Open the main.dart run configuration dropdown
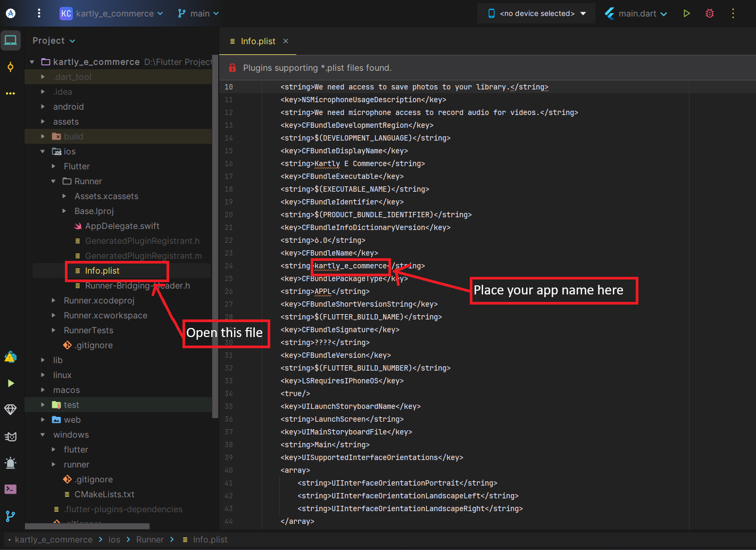Screen dimensions: 756x550 (636, 13)
